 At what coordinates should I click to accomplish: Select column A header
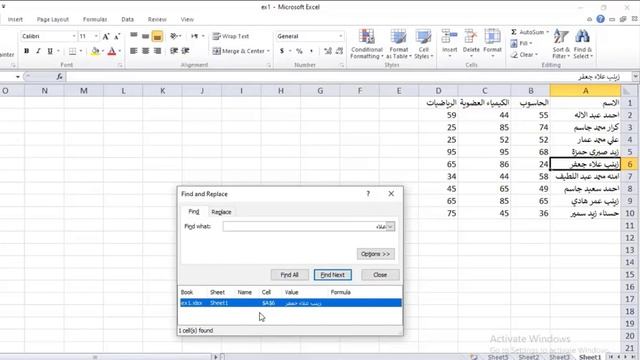585,91
